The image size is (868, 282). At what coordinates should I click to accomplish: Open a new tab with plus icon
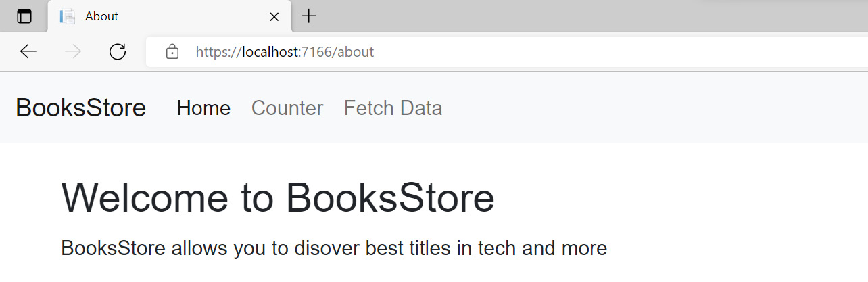pos(308,16)
